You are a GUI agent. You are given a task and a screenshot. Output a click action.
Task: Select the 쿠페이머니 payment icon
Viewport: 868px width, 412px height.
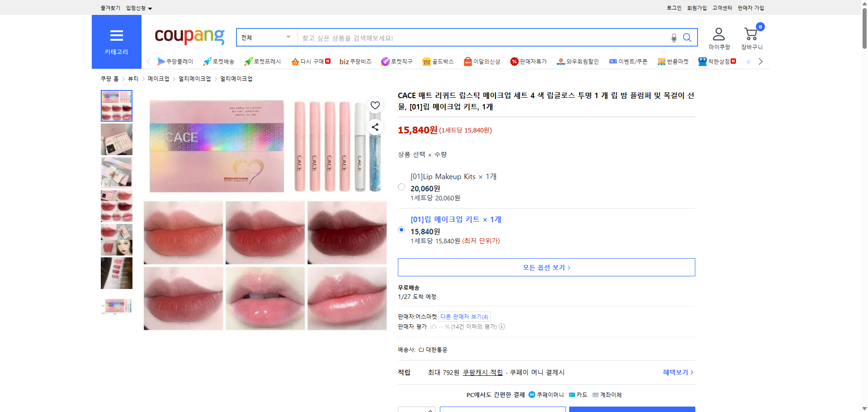coord(531,394)
